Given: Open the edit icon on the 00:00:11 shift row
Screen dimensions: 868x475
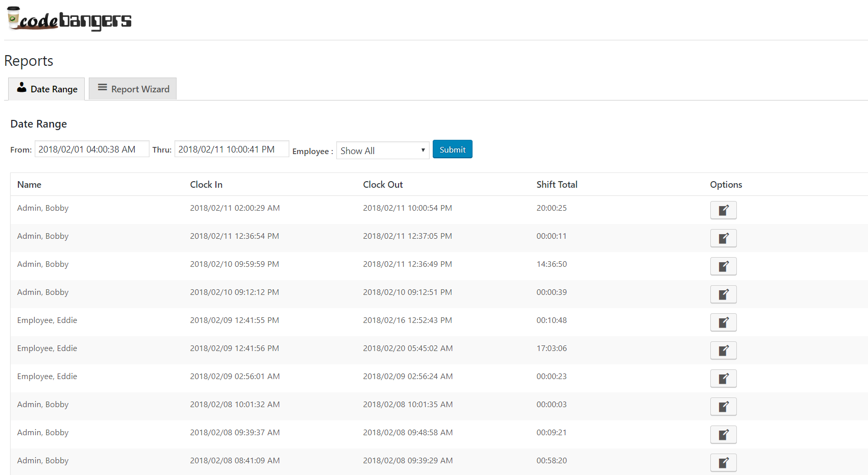Looking at the screenshot, I should pyautogui.click(x=723, y=238).
